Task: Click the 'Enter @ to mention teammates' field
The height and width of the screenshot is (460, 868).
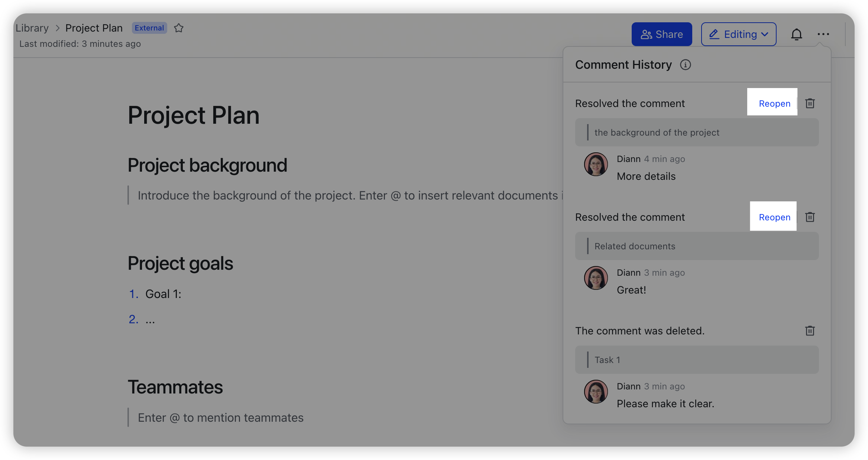Action: click(221, 418)
